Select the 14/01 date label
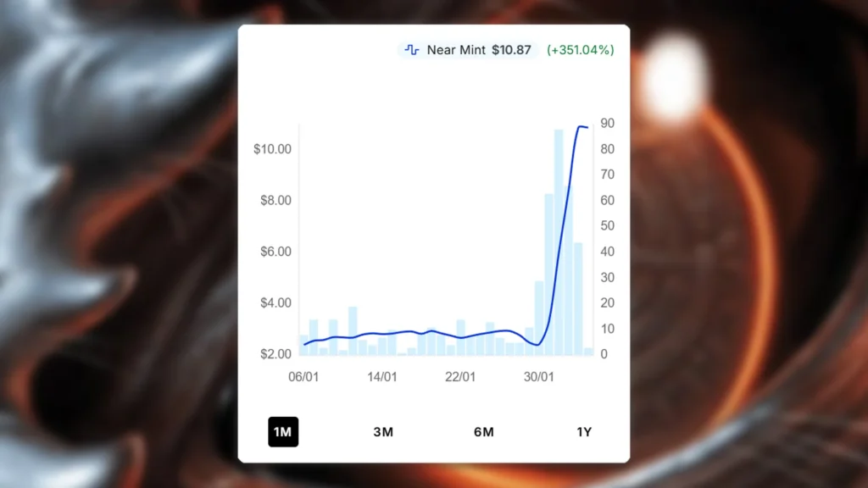 pyautogui.click(x=384, y=377)
